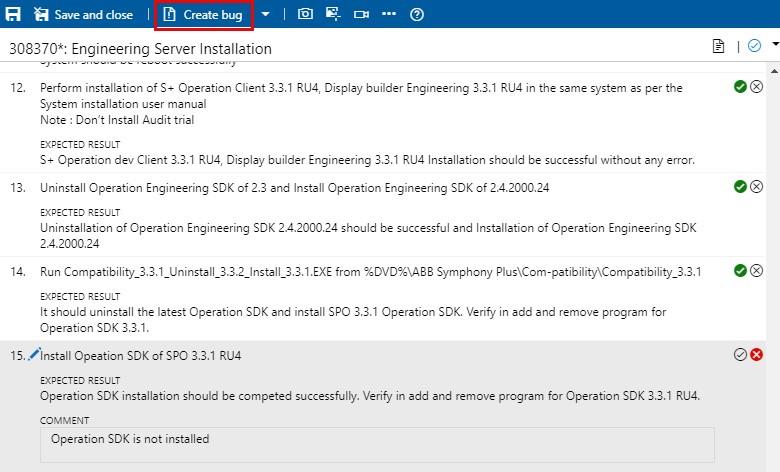Click step 14 text 'Run Compatibility_3.3.1_Uninstall_3.3.2_Install_3.3.1.EXE'

coord(186,272)
